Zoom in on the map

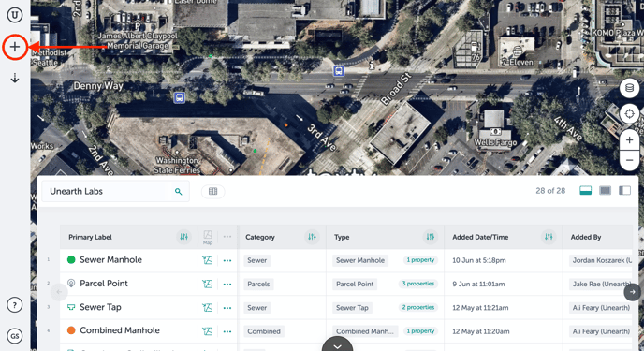(x=629, y=140)
